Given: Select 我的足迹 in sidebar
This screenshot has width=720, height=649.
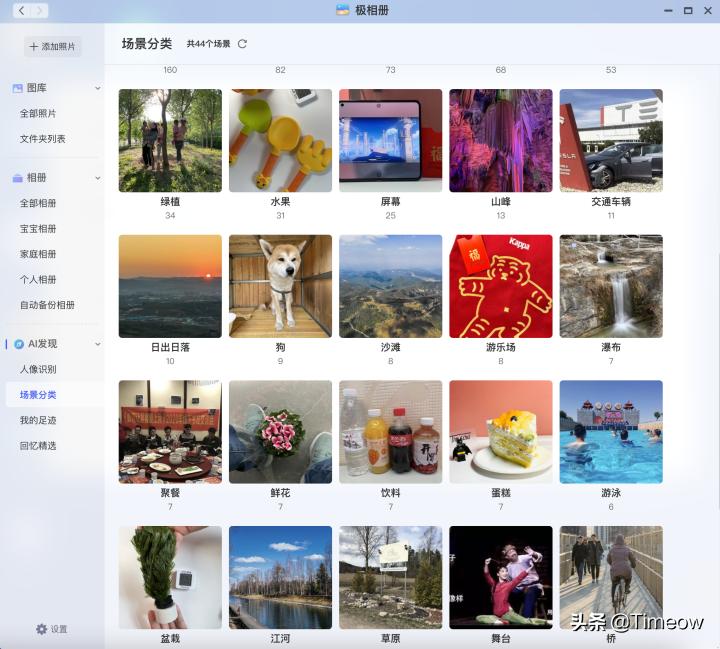Looking at the screenshot, I should [38, 420].
